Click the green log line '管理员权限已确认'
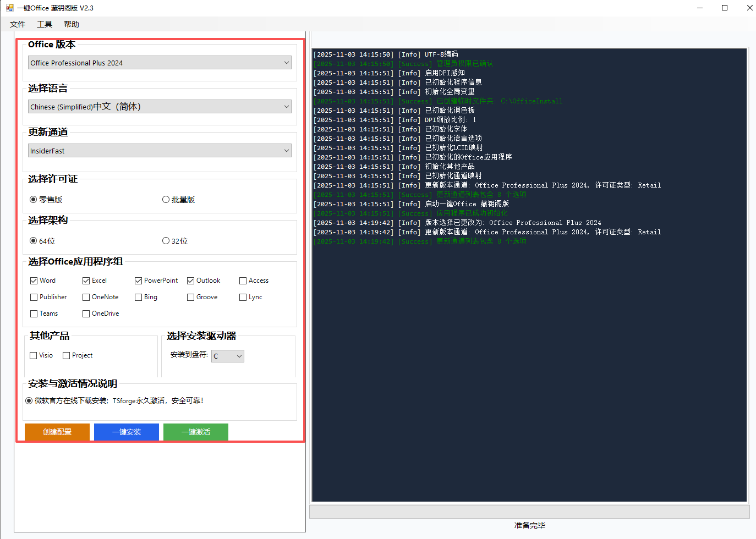 [x=403, y=64]
